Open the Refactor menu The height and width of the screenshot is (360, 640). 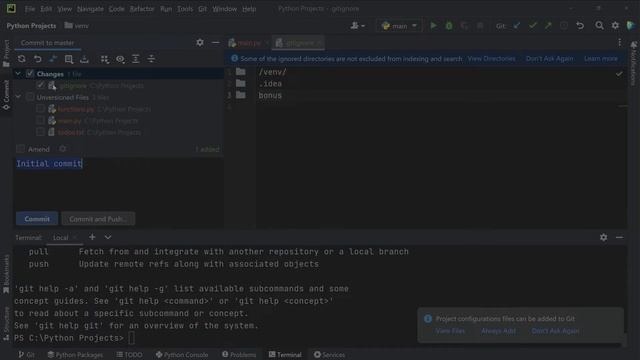(x=142, y=9)
